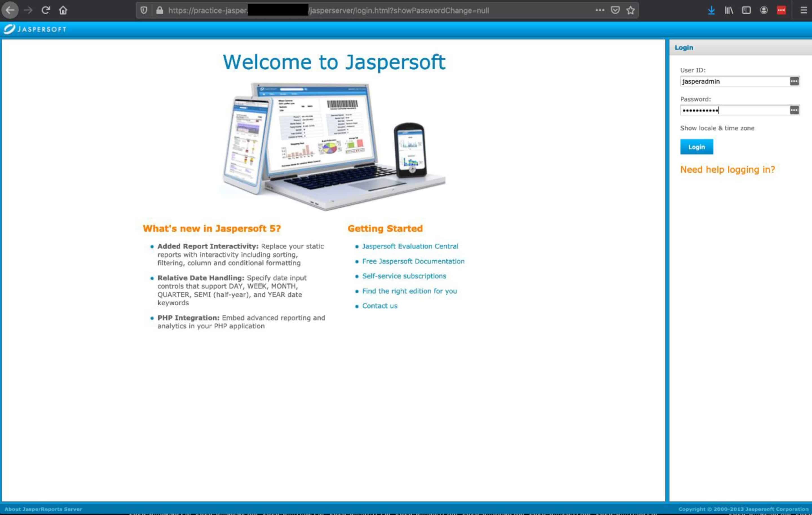Click the browser forward arrow
The height and width of the screenshot is (515, 812).
(x=28, y=10)
